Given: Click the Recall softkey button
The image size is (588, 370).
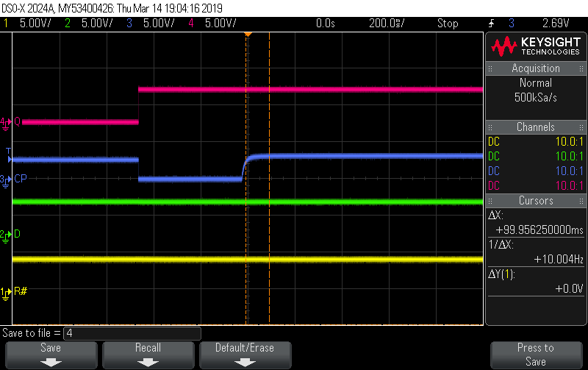Looking at the screenshot, I should click(148, 355).
